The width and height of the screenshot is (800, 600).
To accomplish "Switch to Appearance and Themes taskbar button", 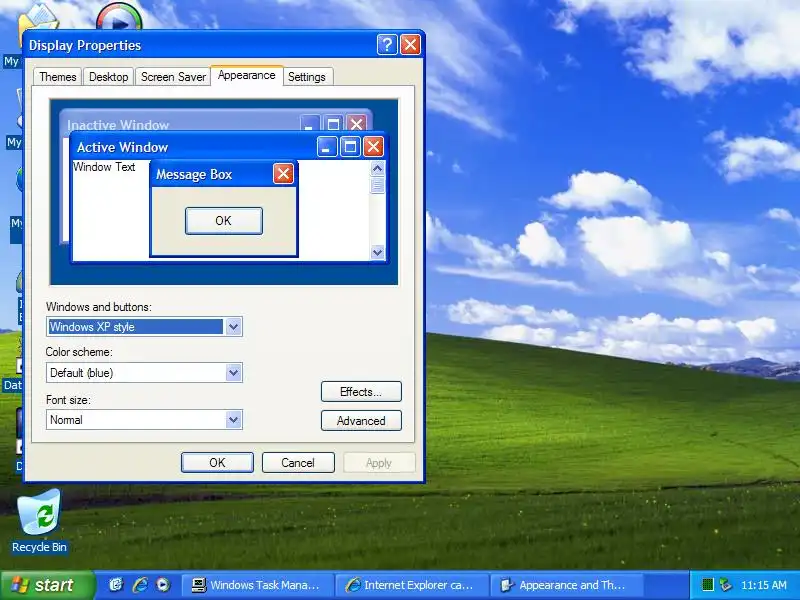I will point(566,585).
